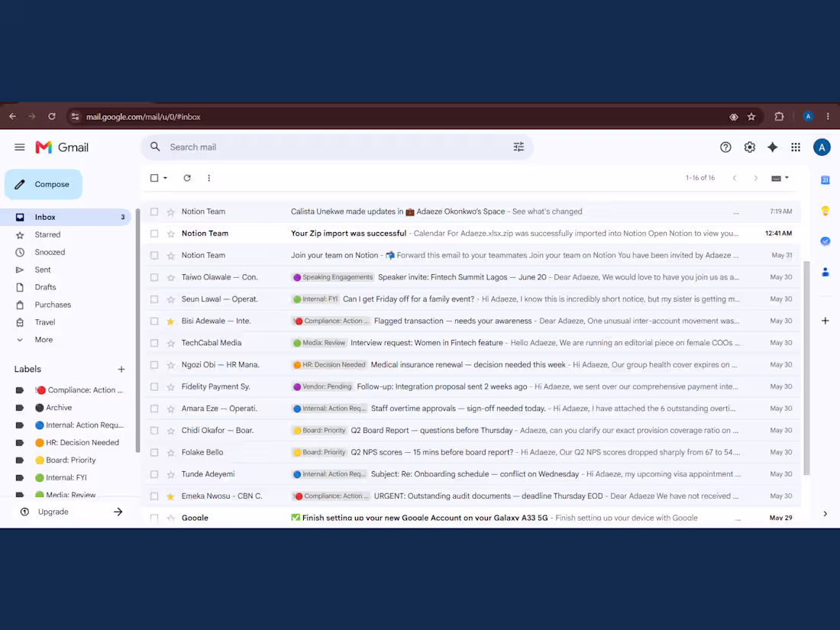The width and height of the screenshot is (840, 630).
Task: Open the select-all dropdown arrow
Action: (x=166, y=178)
